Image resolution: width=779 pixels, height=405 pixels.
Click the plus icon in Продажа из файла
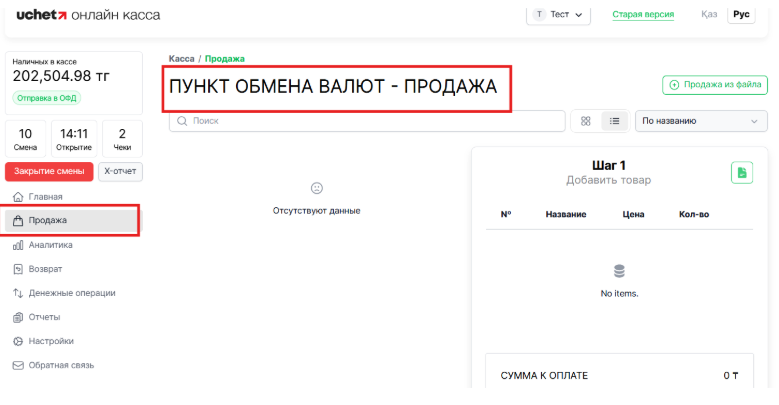(x=674, y=85)
